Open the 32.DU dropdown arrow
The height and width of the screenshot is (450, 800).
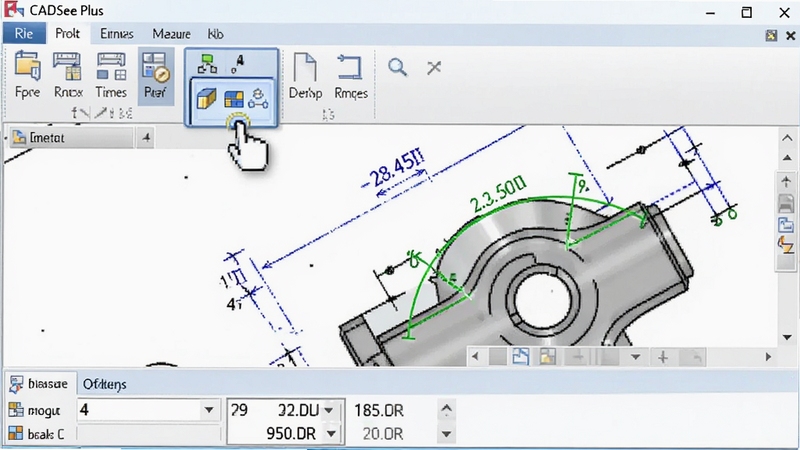coord(329,410)
